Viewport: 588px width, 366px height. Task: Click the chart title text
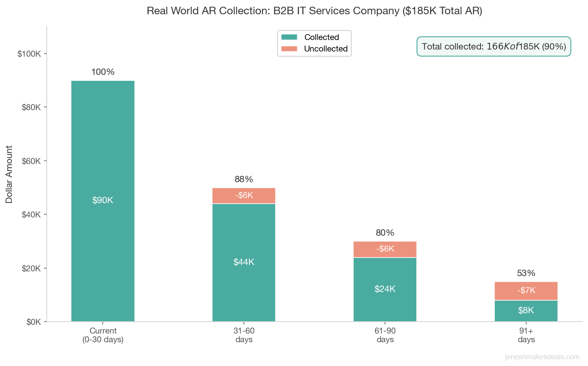tap(315, 11)
